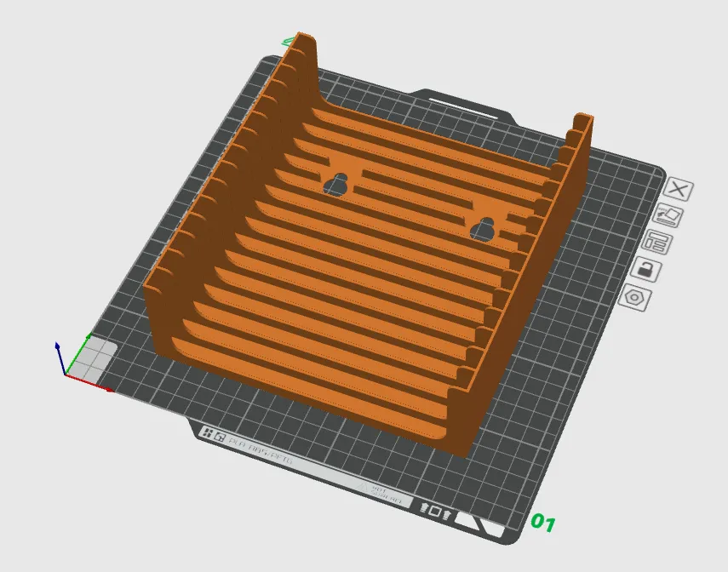Click the white diagonal marker at plate corner
Image resolution: width=728 pixels, height=572 pixels.
pos(479,525)
